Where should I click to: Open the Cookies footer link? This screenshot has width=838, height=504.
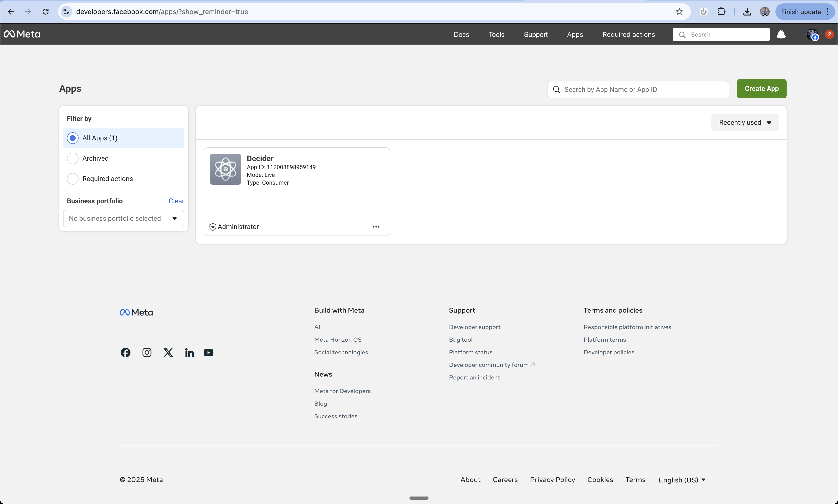[x=600, y=480]
